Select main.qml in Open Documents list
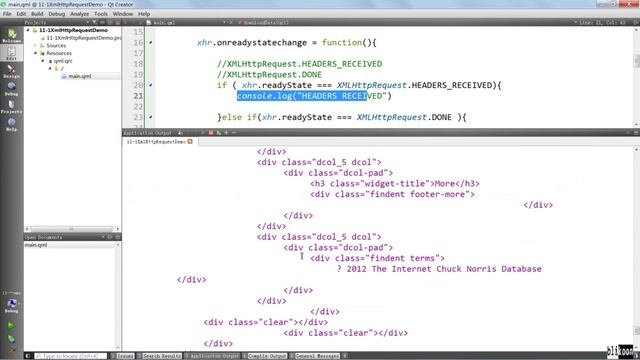 [x=36, y=245]
